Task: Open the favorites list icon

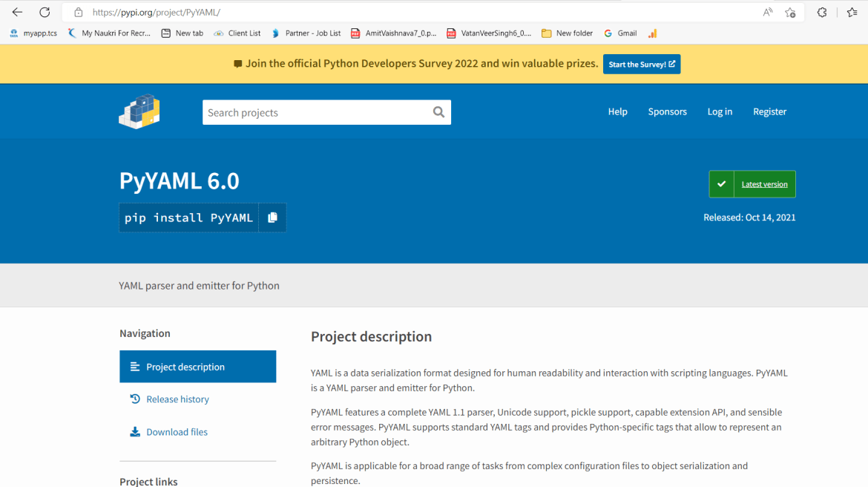Action: [852, 12]
